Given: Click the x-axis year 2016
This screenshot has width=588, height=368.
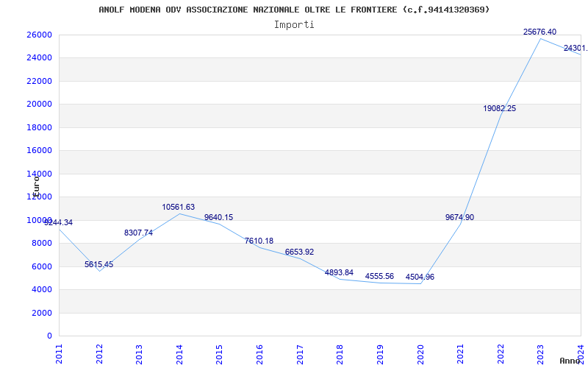Looking at the screenshot, I should [x=260, y=355].
